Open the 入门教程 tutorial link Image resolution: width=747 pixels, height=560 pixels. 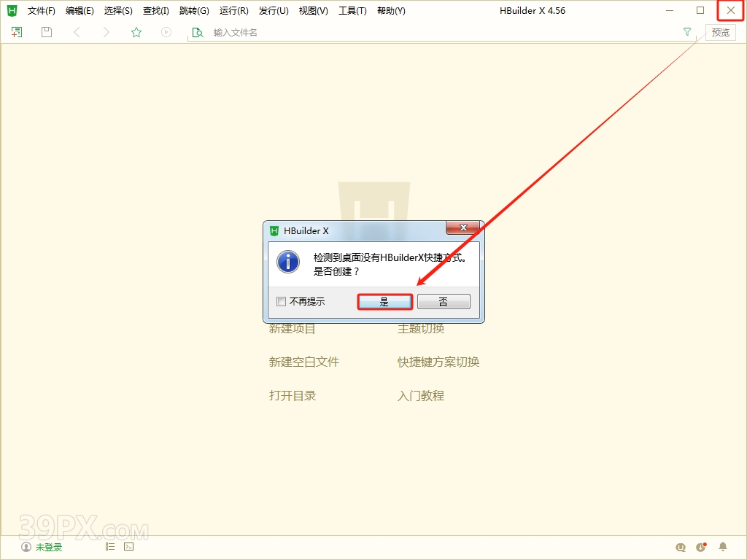(421, 396)
